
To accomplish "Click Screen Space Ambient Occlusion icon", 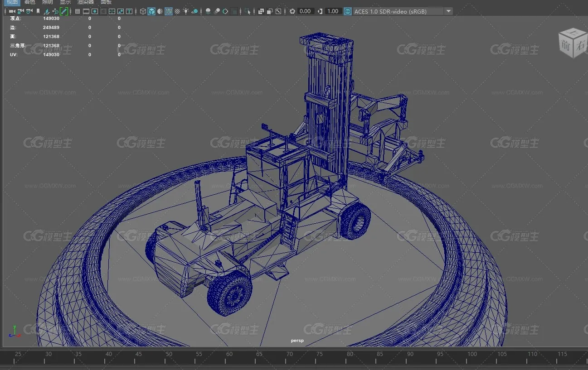I will tap(208, 11).
